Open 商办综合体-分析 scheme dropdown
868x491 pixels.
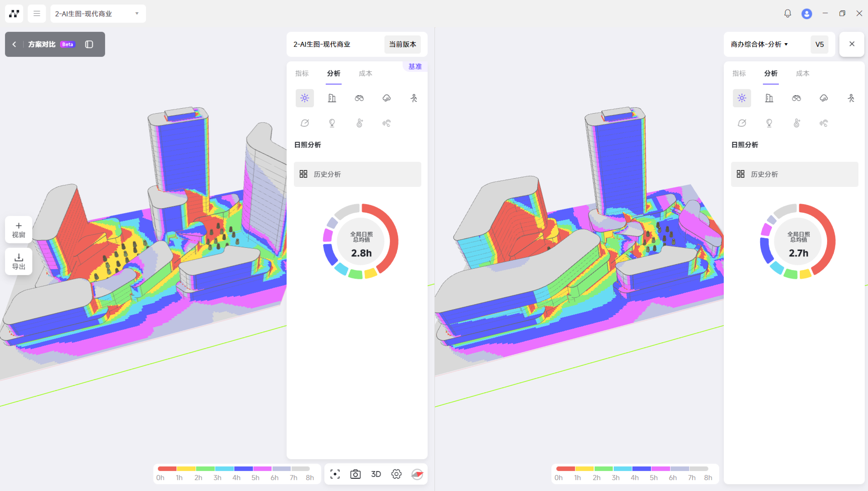759,44
